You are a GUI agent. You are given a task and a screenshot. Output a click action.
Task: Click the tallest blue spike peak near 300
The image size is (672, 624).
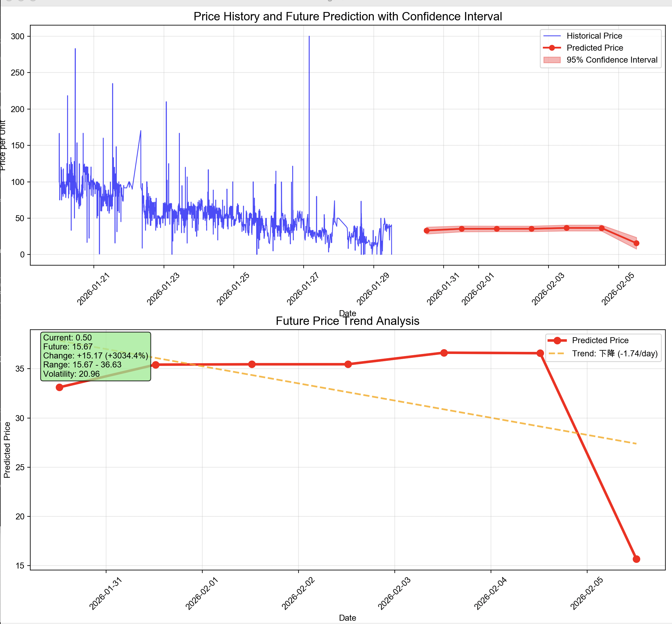coord(309,37)
